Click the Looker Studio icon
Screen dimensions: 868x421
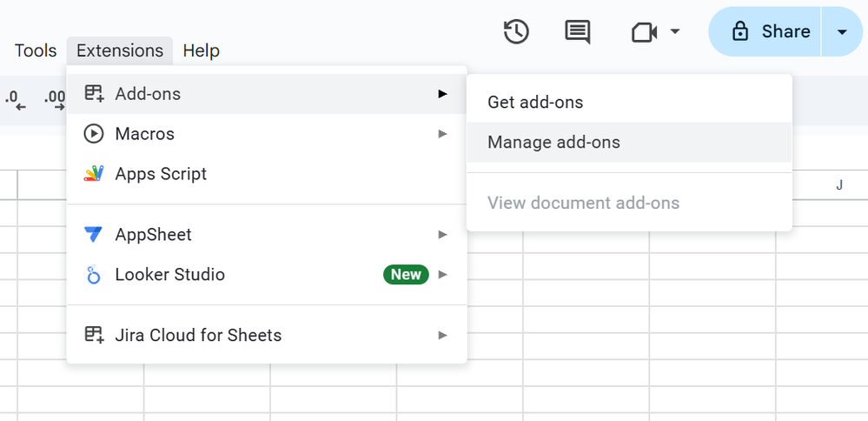pyautogui.click(x=94, y=274)
